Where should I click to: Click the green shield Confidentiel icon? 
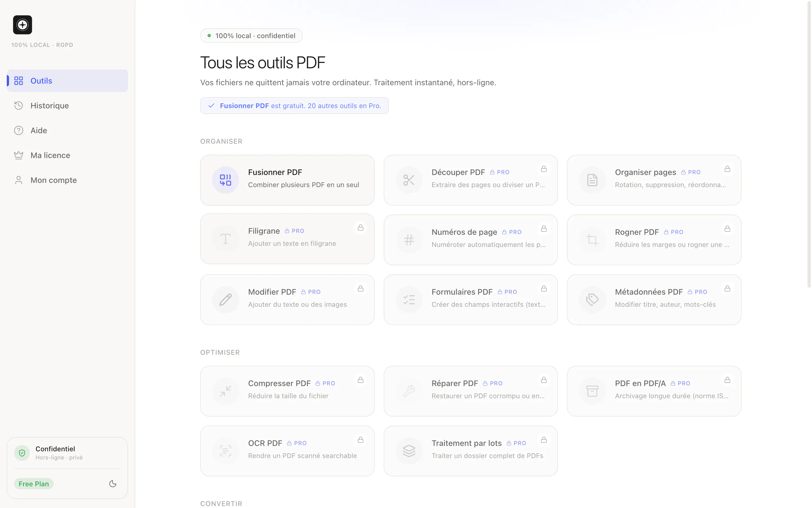point(22,453)
